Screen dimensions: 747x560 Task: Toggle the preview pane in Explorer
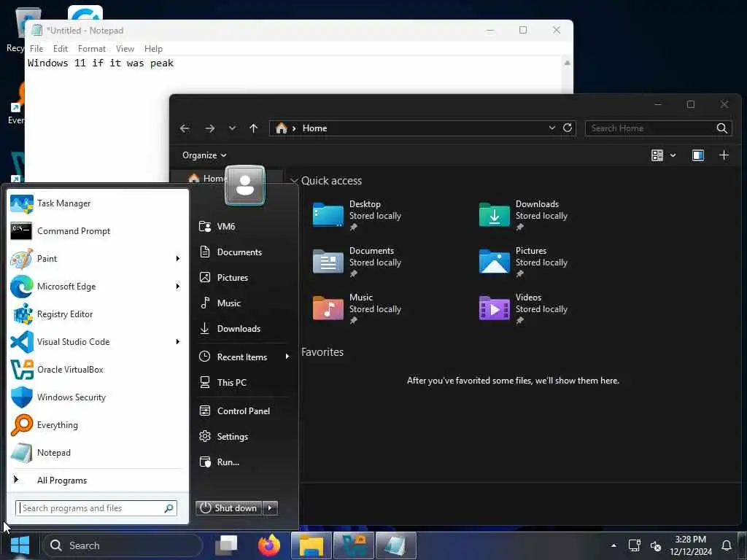tap(698, 155)
